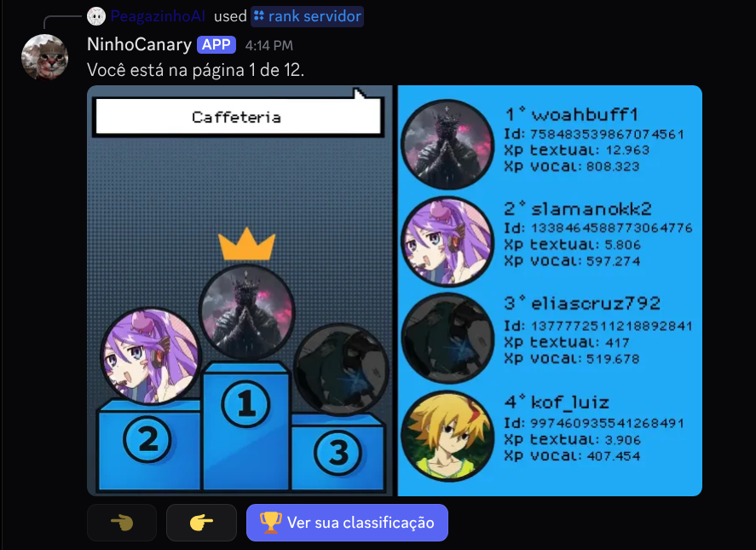Click slamanokk2's purple-haired avatar in list
Screen dimensions: 756x550
[448, 241]
